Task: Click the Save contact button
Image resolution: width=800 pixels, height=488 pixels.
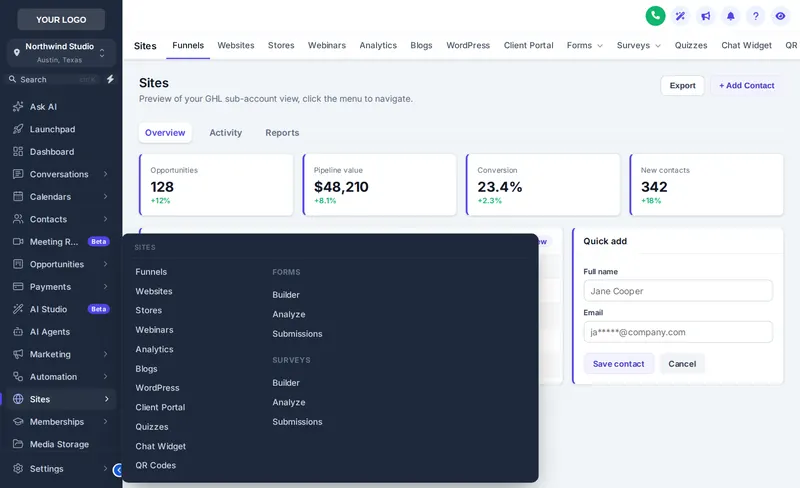Action: tap(618, 363)
